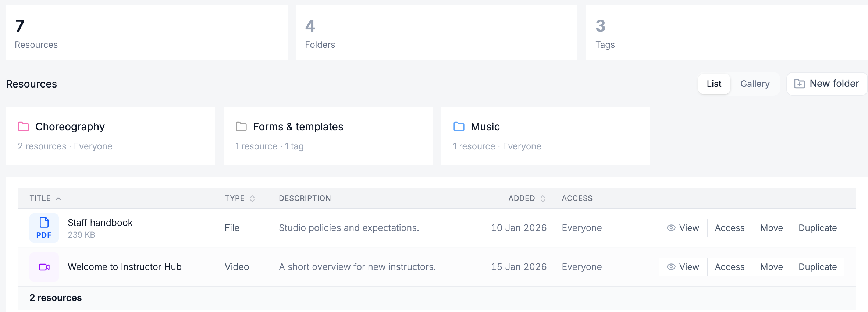
Task: Open the Choreography folder title
Action: coord(70,127)
